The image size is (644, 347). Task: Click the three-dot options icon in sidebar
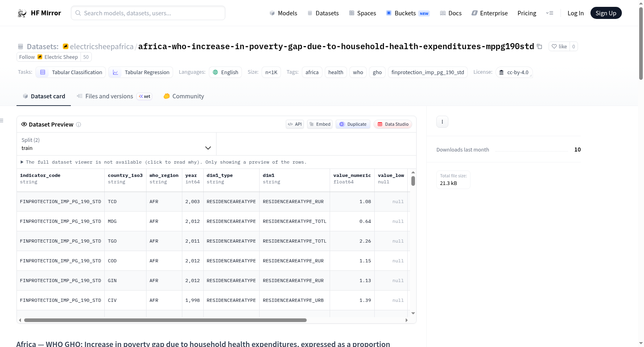[442, 122]
